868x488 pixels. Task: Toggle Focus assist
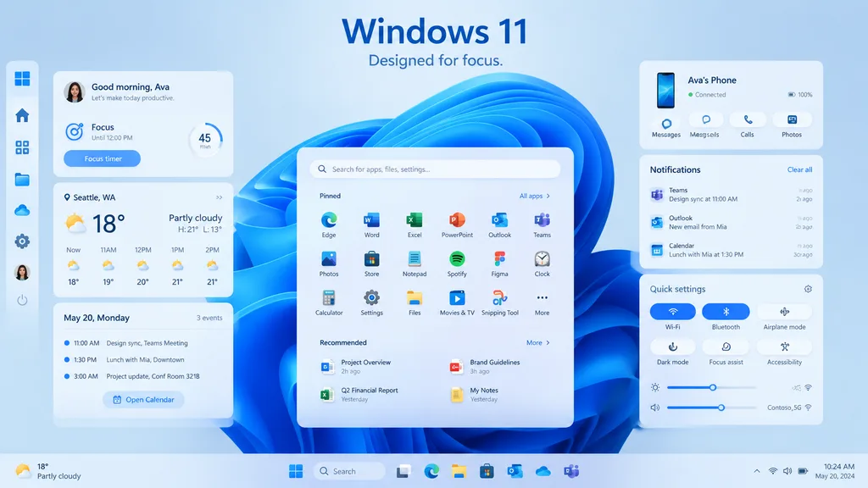tap(726, 347)
